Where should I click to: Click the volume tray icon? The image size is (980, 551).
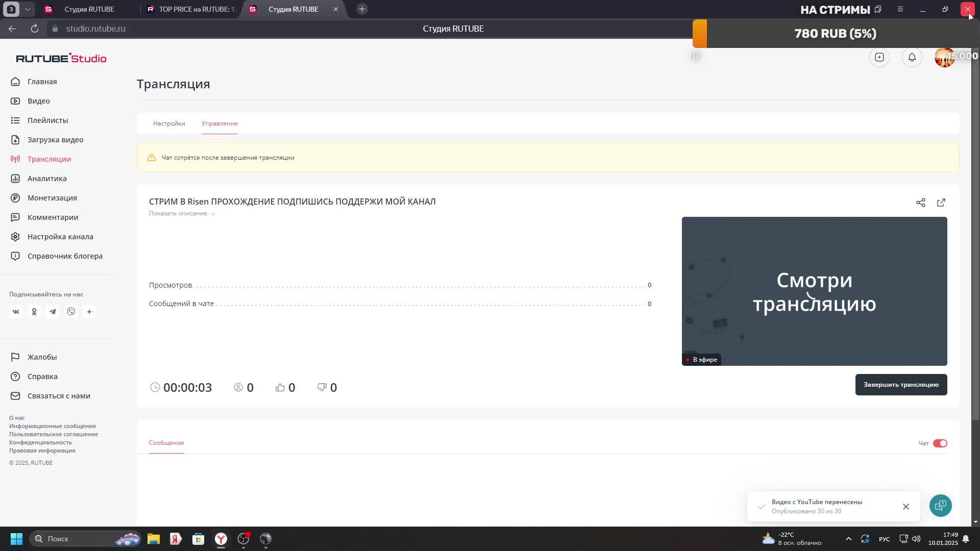tap(916, 539)
